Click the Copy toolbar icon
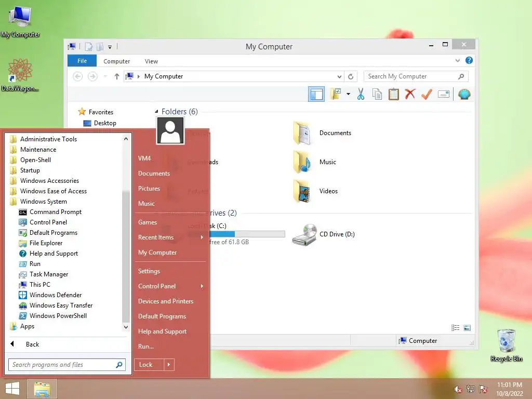The width and height of the screenshot is (532, 399). (x=377, y=94)
